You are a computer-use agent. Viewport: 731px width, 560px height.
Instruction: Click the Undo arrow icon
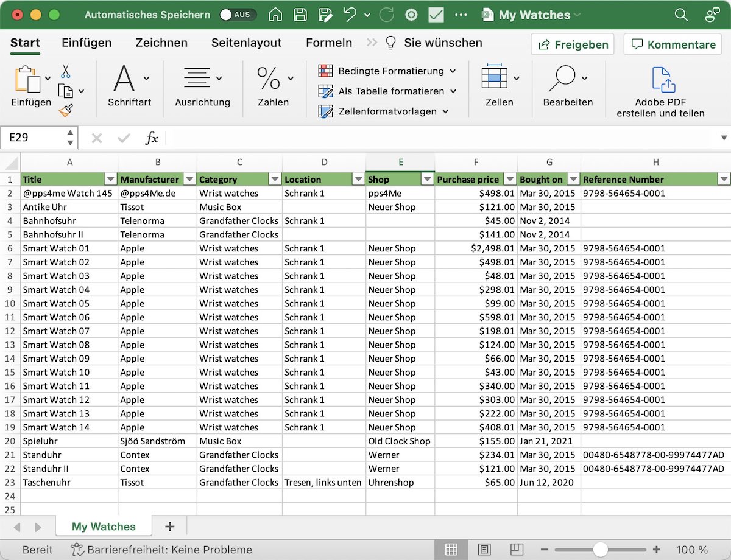(350, 15)
